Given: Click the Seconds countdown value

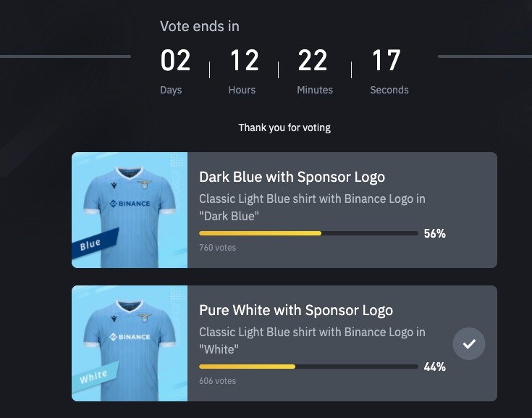Looking at the screenshot, I should click(387, 62).
